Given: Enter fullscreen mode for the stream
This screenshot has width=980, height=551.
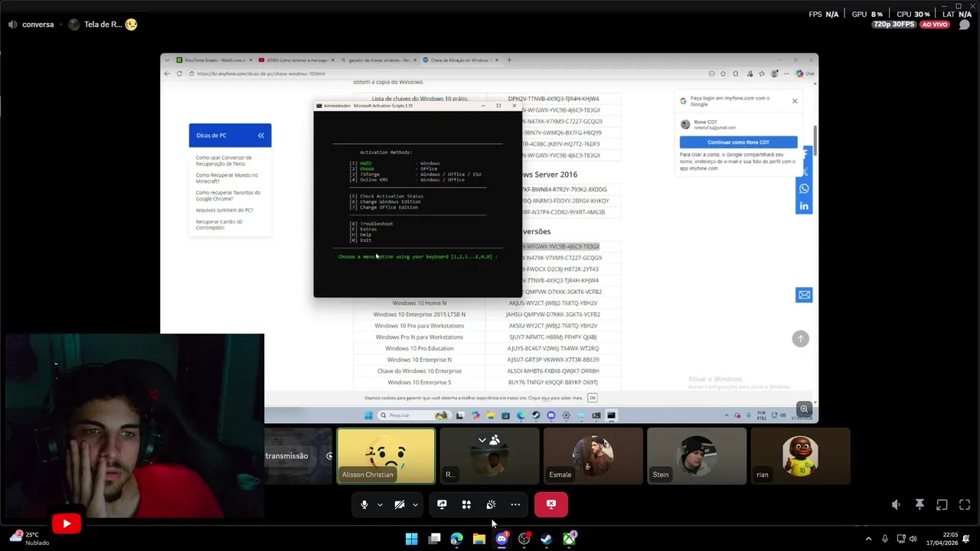Looking at the screenshot, I should tap(965, 504).
